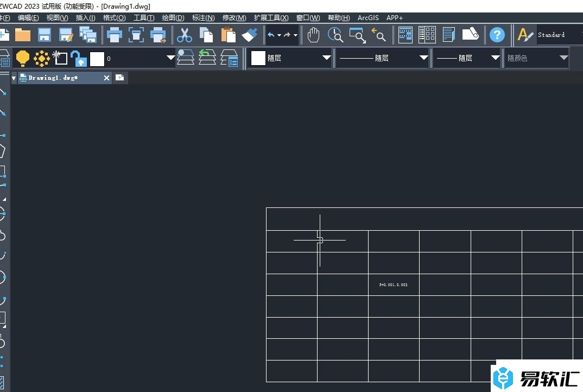This screenshot has width=583, height=392.
Task: Select the Match Properties brush icon
Action: 250,35
